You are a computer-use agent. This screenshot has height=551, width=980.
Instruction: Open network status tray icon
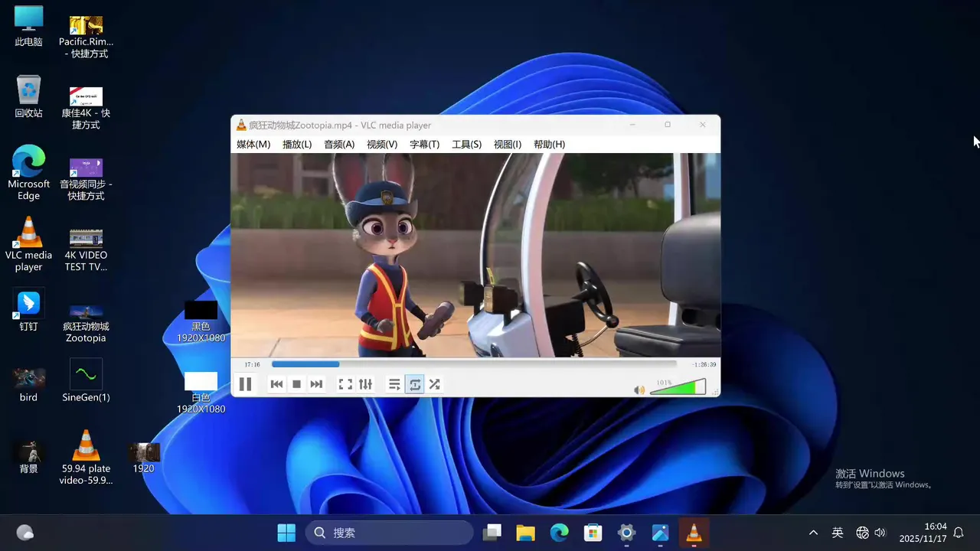(862, 533)
